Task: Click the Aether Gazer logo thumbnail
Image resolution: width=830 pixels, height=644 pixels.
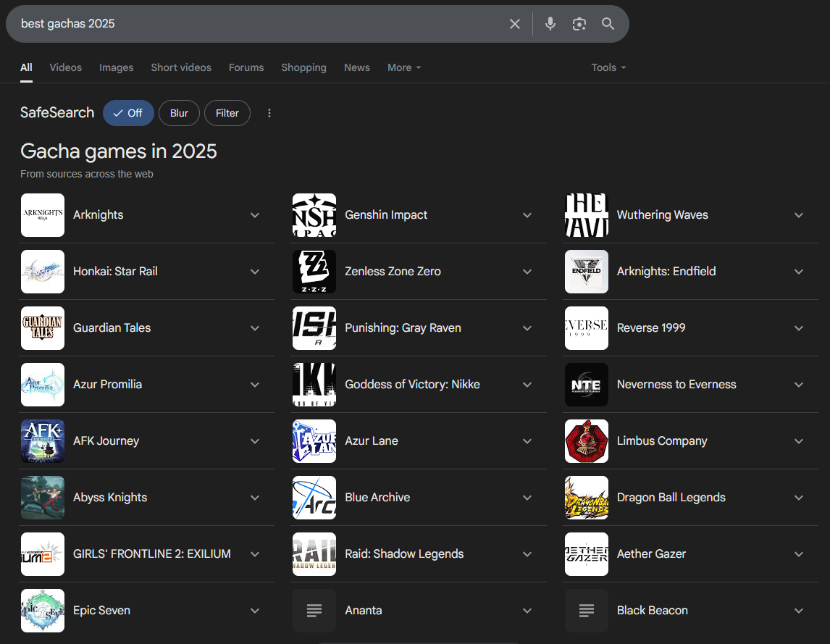Action: pyautogui.click(x=587, y=554)
